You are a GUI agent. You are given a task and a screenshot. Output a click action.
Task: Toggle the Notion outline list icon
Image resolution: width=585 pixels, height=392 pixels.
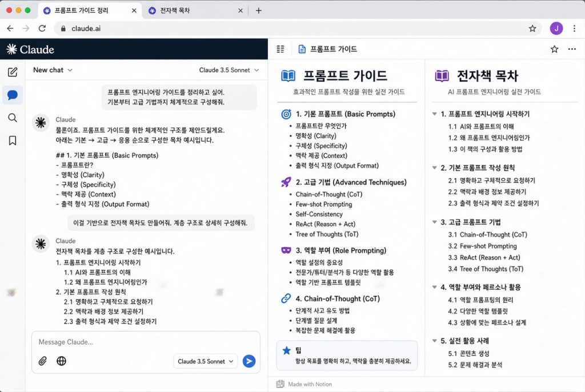[280, 49]
